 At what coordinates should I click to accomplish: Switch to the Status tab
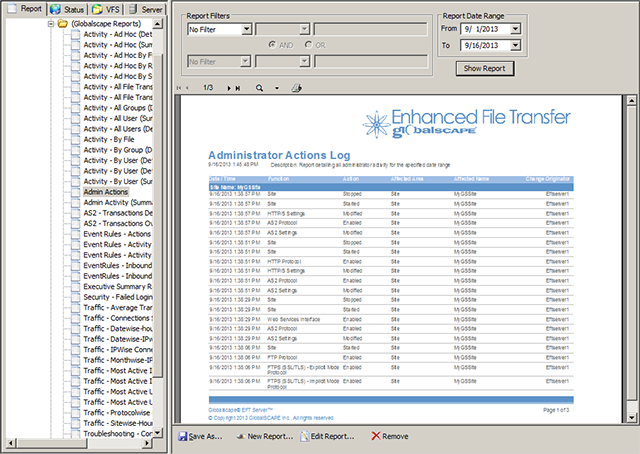(68, 9)
